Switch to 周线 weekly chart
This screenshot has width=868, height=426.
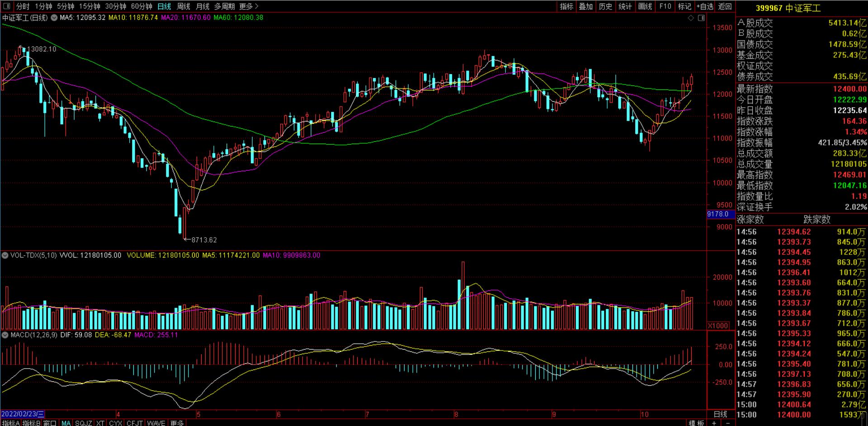(184, 6)
